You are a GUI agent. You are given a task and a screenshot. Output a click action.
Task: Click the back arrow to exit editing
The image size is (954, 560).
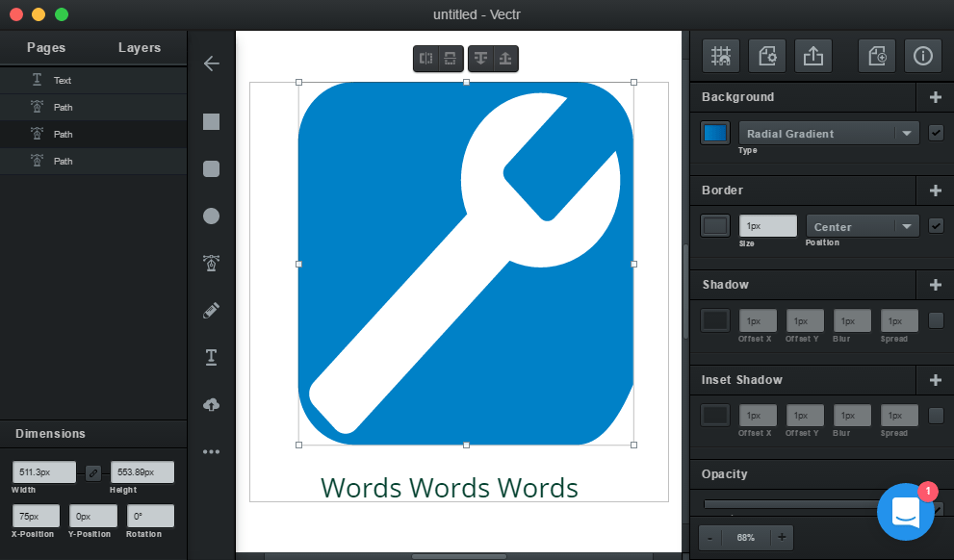coord(211,64)
